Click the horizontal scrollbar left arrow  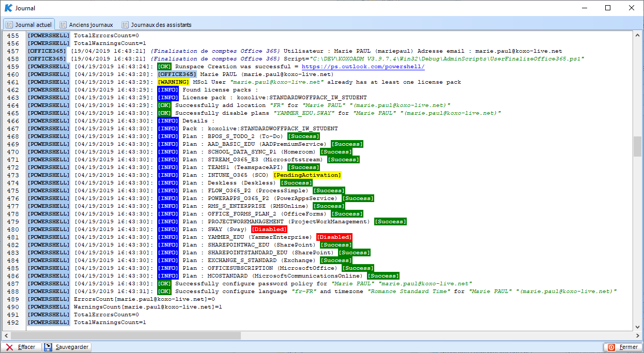[7, 335]
